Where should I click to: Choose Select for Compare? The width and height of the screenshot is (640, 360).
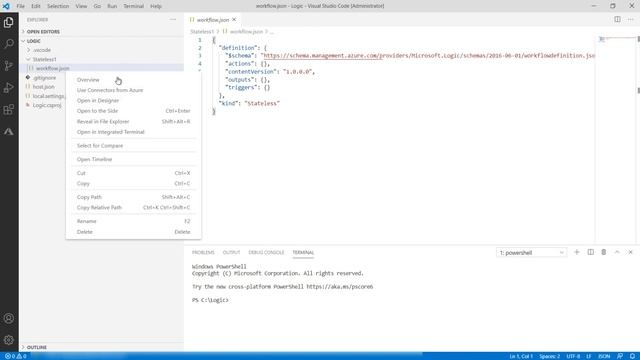tap(133, 145)
